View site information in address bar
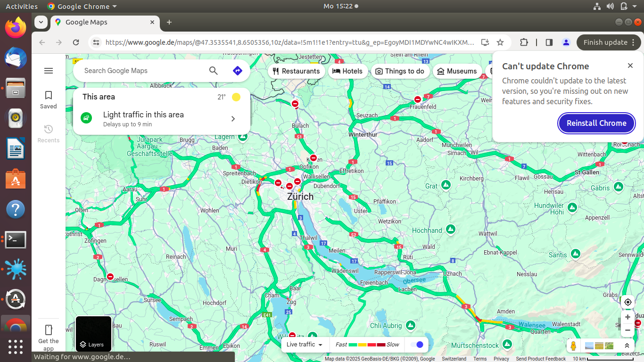Screen dimensions: 644x362 coord(96,42)
